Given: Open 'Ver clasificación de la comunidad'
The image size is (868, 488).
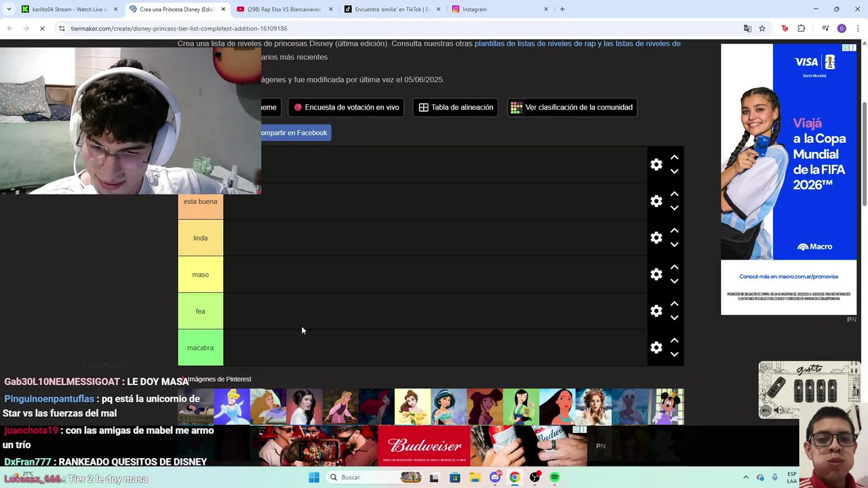Looking at the screenshot, I should point(572,107).
